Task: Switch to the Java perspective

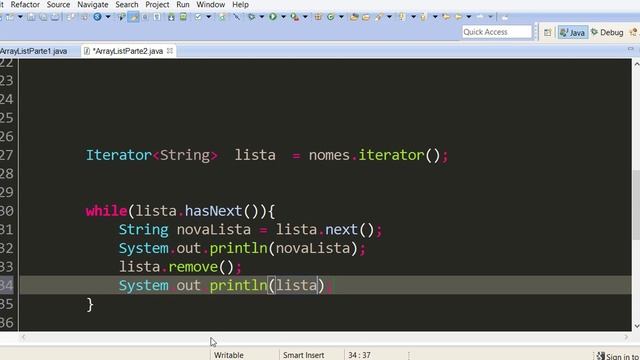Action: (x=573, y=32)
